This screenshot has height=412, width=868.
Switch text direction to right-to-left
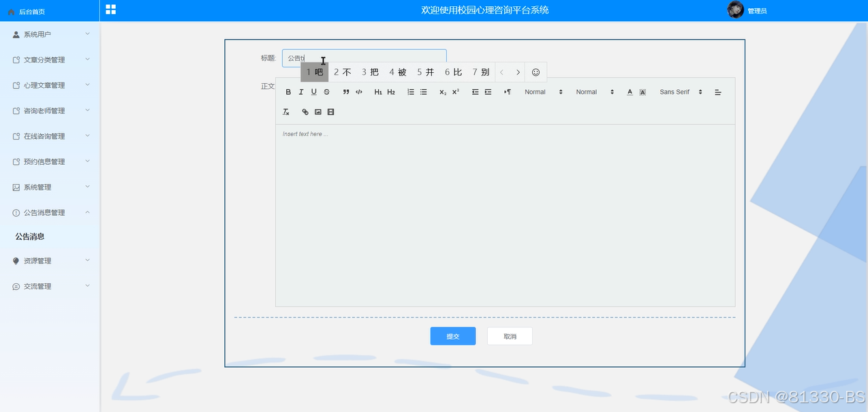click(x=508, y=92)
